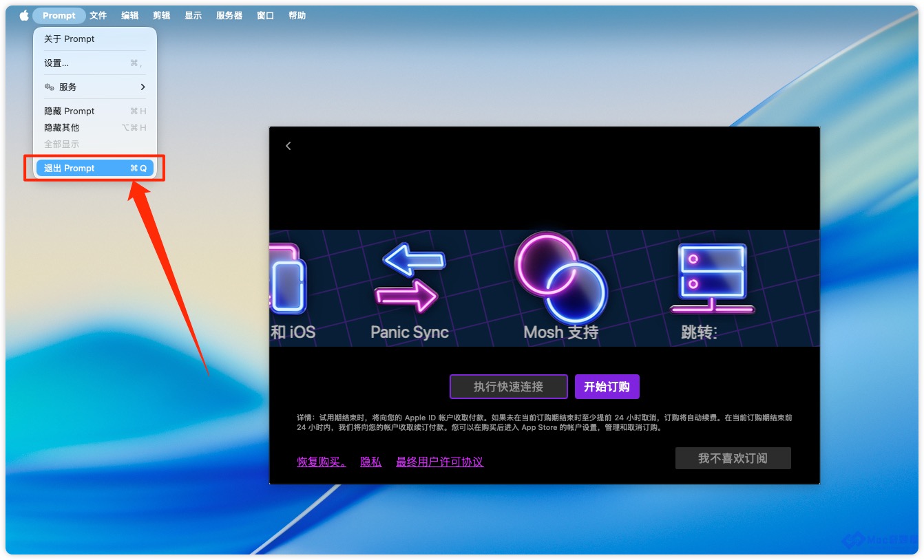The height and width of the screenshot is (560, 924).
Task: Click the 我不喜欢订阅 button
Action: click(733, 458)
